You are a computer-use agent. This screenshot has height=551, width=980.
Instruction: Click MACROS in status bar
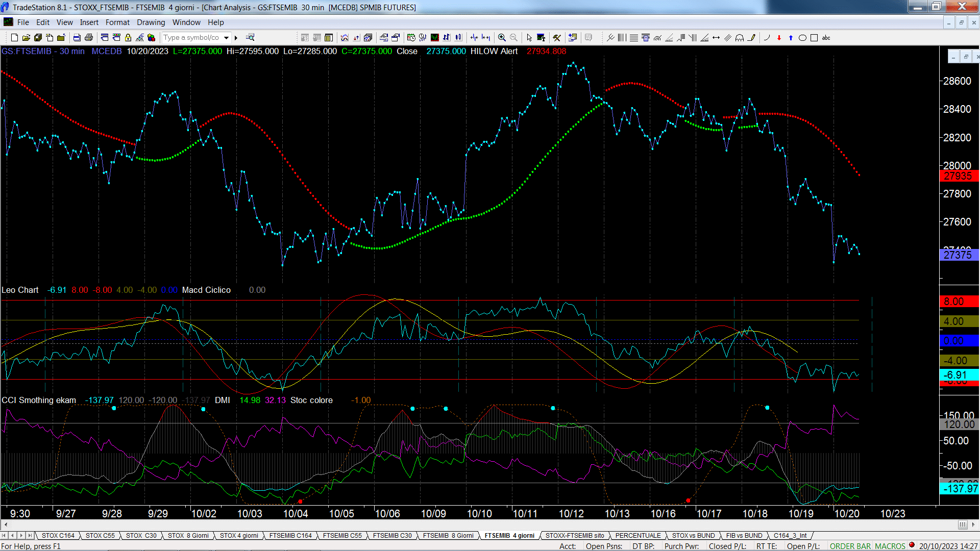pos(890,546)
